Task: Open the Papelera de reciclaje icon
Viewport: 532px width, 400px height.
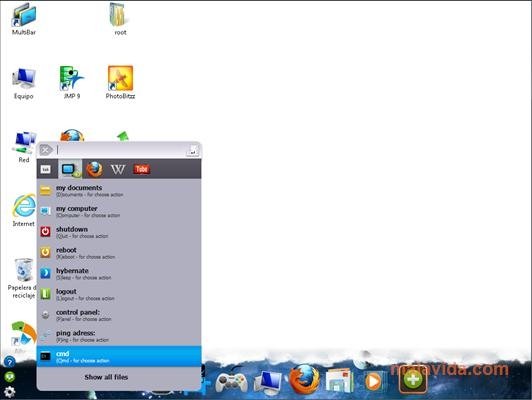Action: (x=22, y=278)
